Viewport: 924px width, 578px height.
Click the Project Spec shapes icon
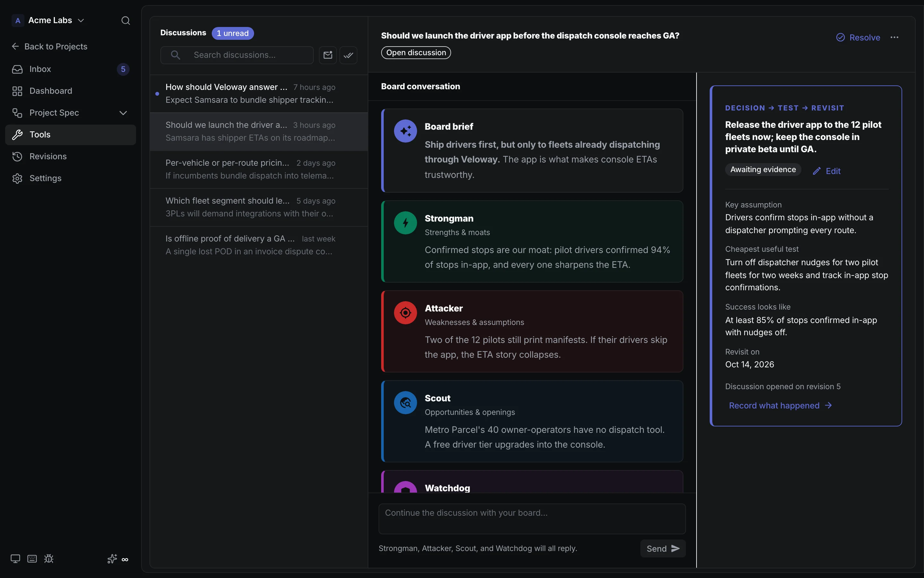[17, 113]
